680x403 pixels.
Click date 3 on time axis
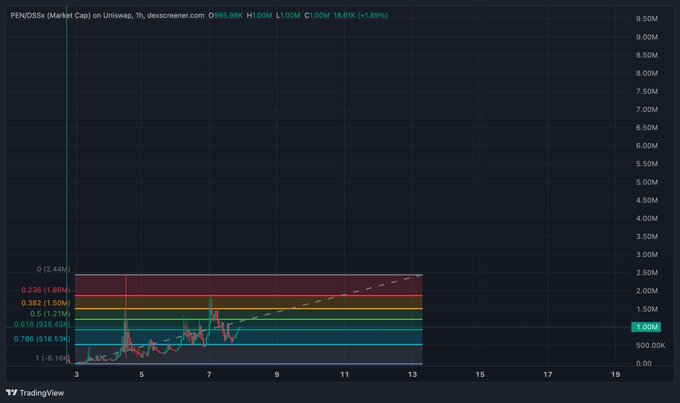point(77,374)
